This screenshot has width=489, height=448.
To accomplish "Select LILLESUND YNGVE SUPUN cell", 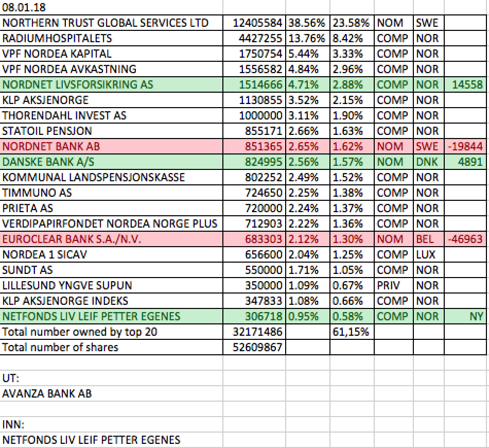I will [x=111, y=285].
